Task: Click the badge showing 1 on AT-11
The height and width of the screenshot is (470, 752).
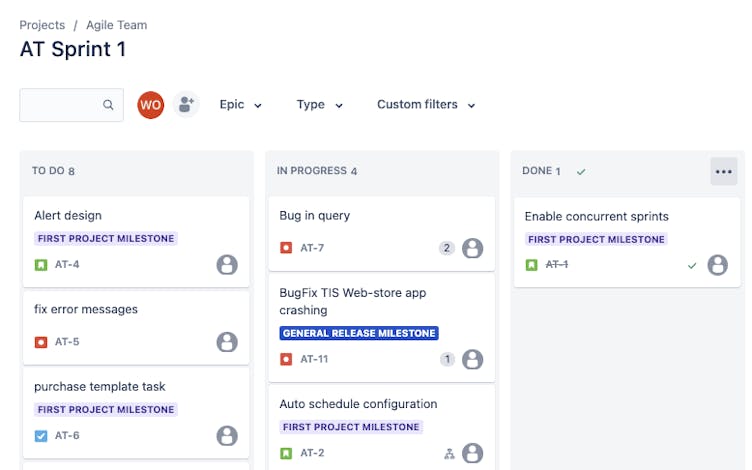Action: (447, 359)
